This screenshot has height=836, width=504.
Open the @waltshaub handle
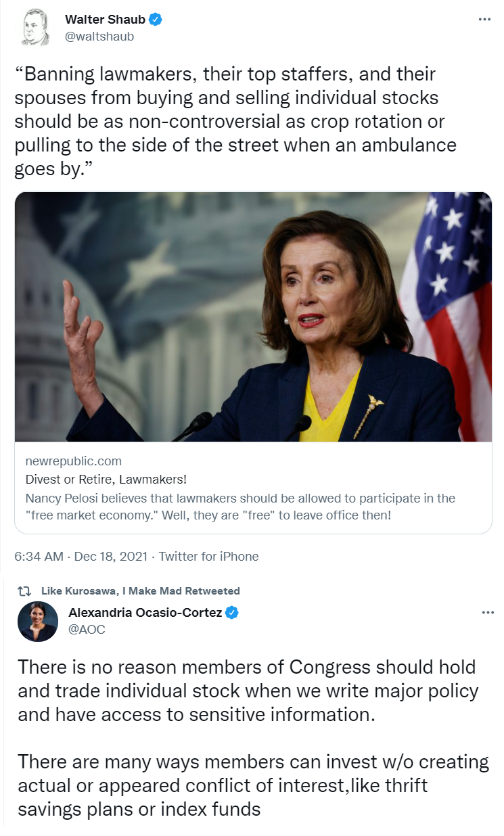pos(99,37)
